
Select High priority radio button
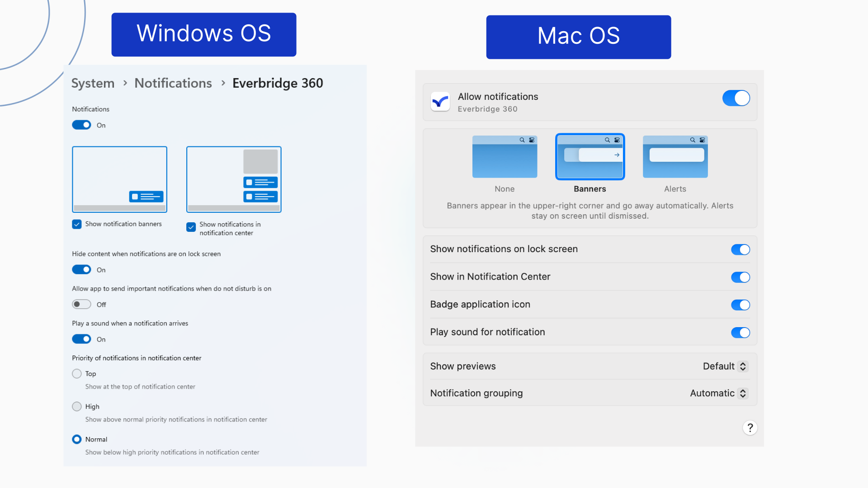76,406
